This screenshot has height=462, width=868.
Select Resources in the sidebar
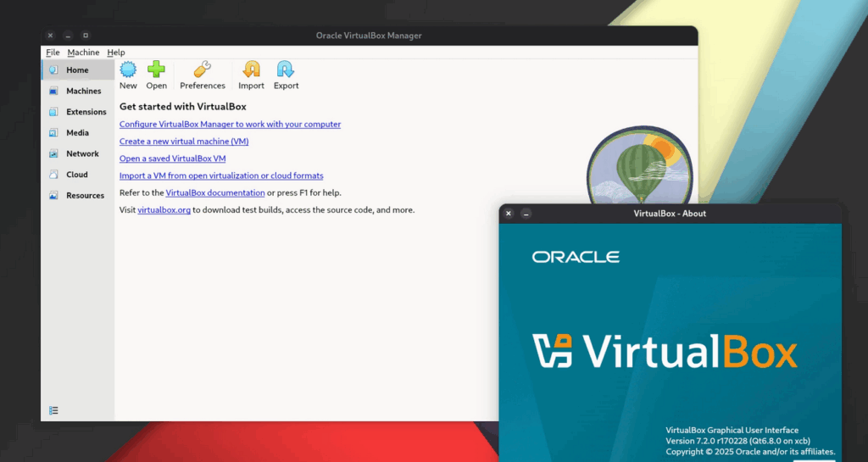pos(78,195)
